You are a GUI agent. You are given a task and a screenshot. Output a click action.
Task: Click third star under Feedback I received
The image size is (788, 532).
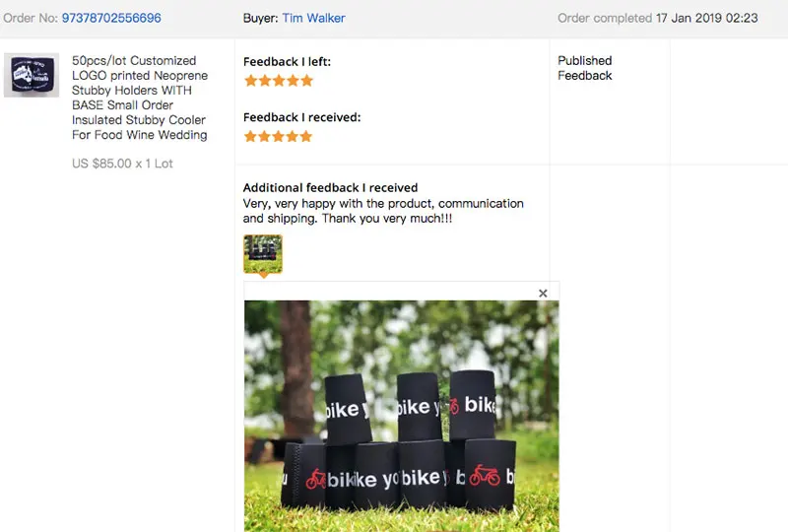[x=279, y=136]
